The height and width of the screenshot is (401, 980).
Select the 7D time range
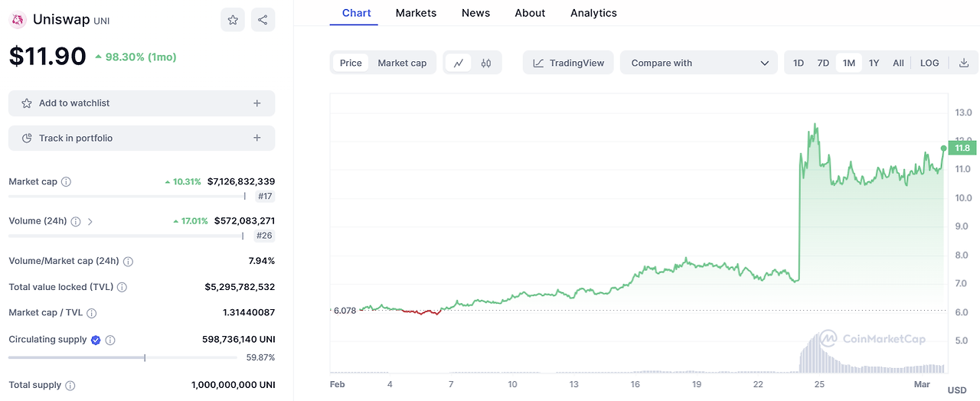tap(823, 63)
